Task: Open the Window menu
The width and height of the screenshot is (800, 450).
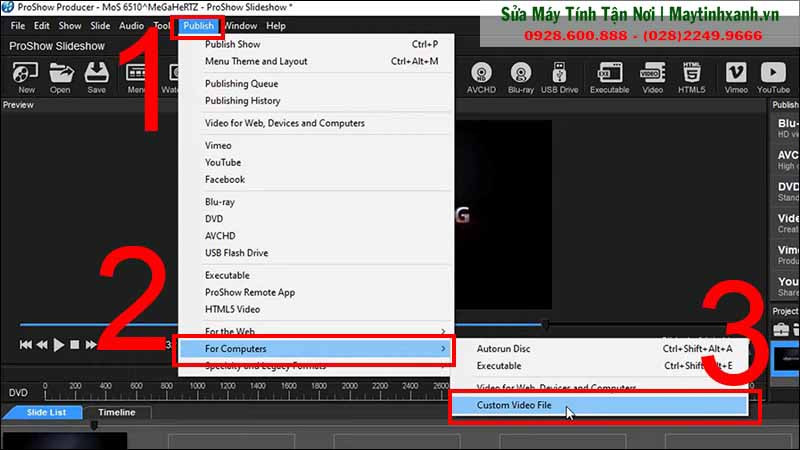Action: (241, 26)
